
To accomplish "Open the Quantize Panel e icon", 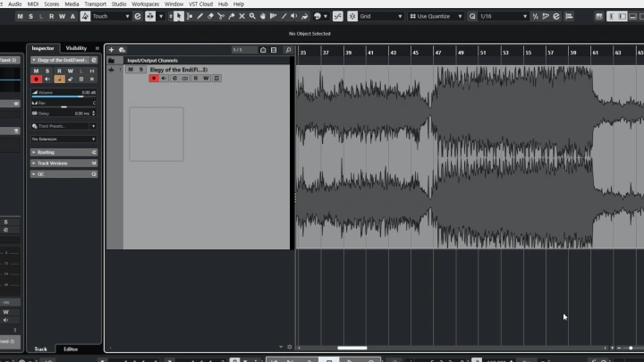I will coord(556,16).
